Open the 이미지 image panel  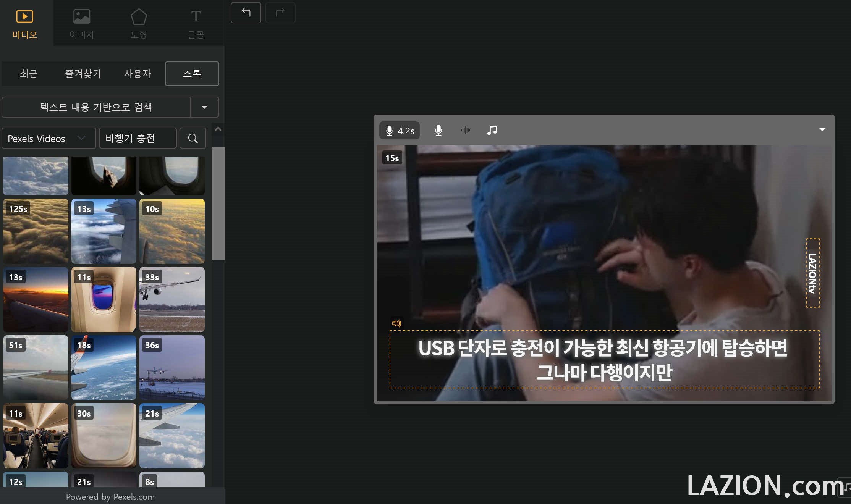(x=81, y=24)
